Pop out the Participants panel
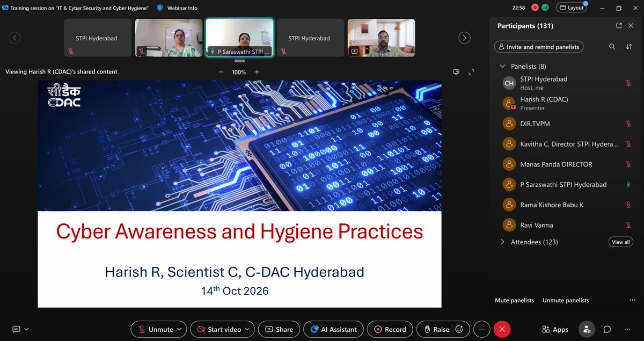 pos(619,26)
